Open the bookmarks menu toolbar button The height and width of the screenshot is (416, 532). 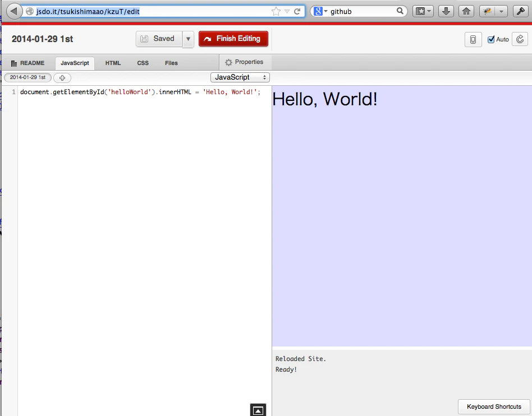point(423,12)
